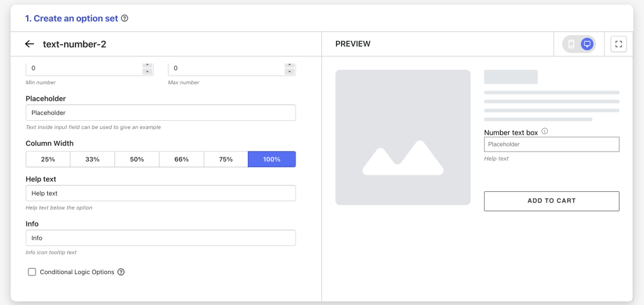Click the 'PREVIEW' heading text
The height and width of the screenshot is (305, 644).
click(x=353, y=44)
